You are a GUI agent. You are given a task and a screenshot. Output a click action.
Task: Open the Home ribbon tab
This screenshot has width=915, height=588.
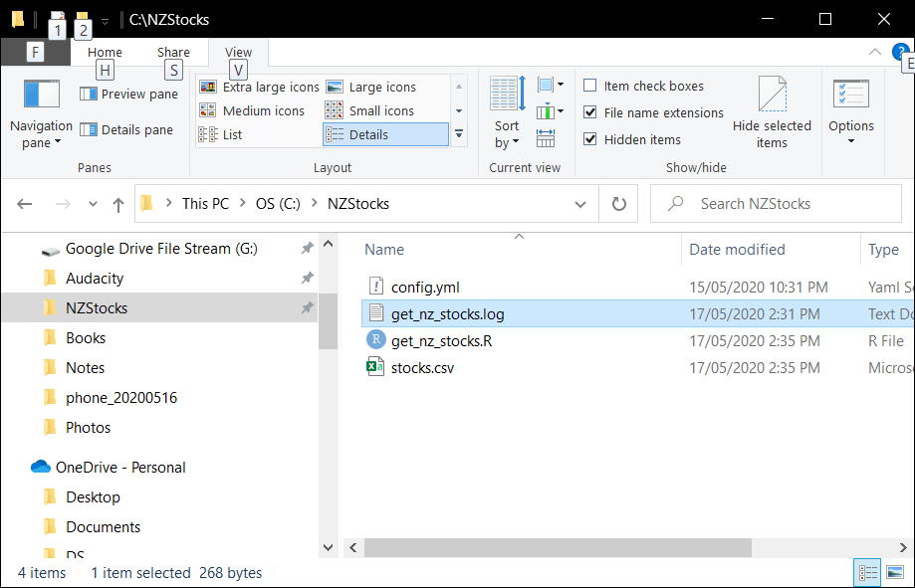[105, 53]
